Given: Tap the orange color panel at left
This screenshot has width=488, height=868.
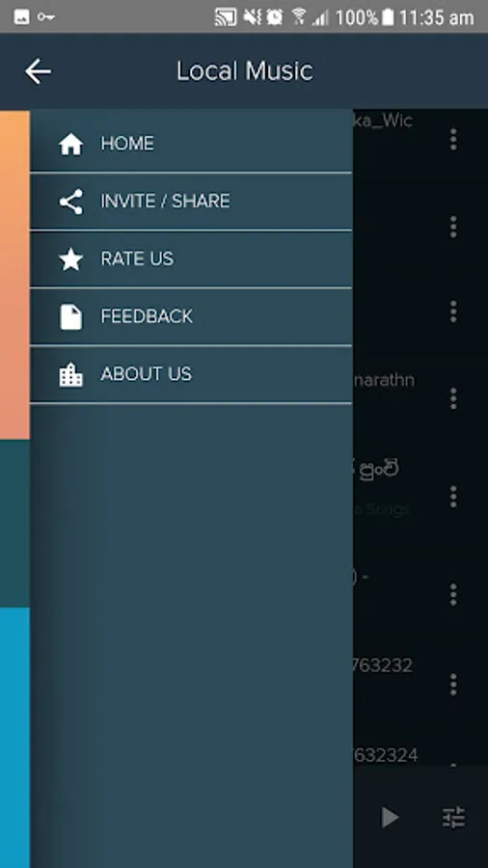Looking at the screenshot, I should (x=14, y=275).
